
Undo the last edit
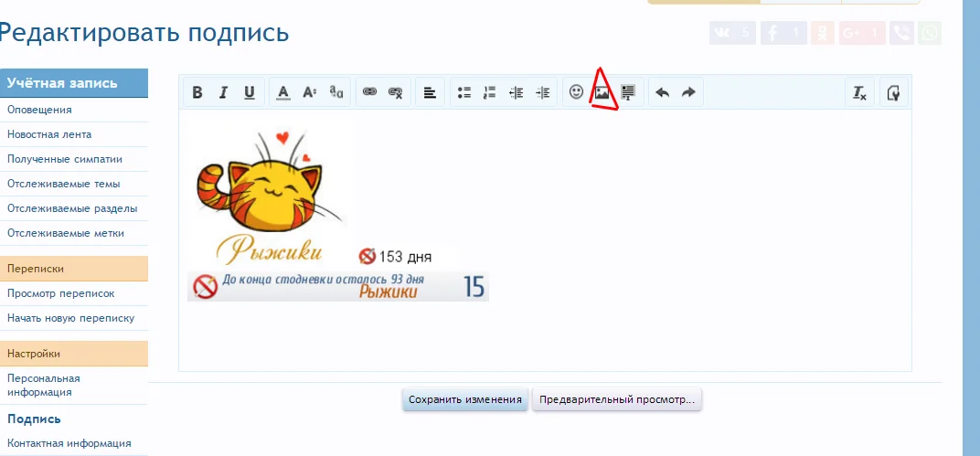tap(663, 92)
